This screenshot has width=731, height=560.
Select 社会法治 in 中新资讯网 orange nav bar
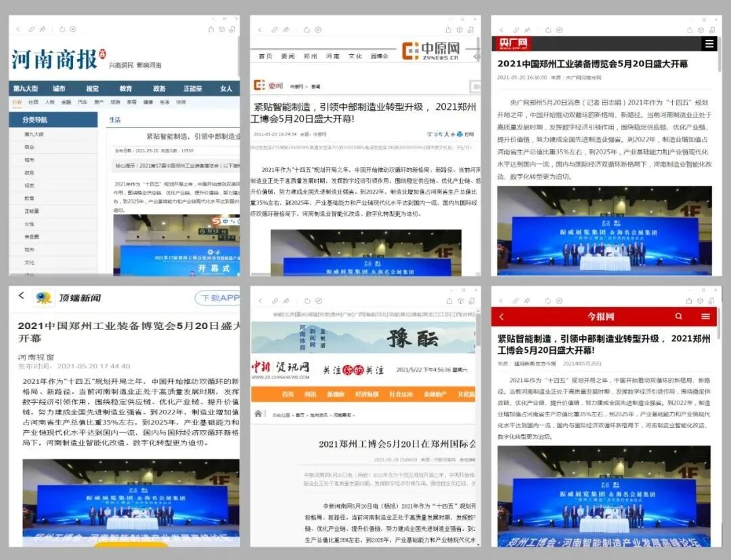[401, 394]
